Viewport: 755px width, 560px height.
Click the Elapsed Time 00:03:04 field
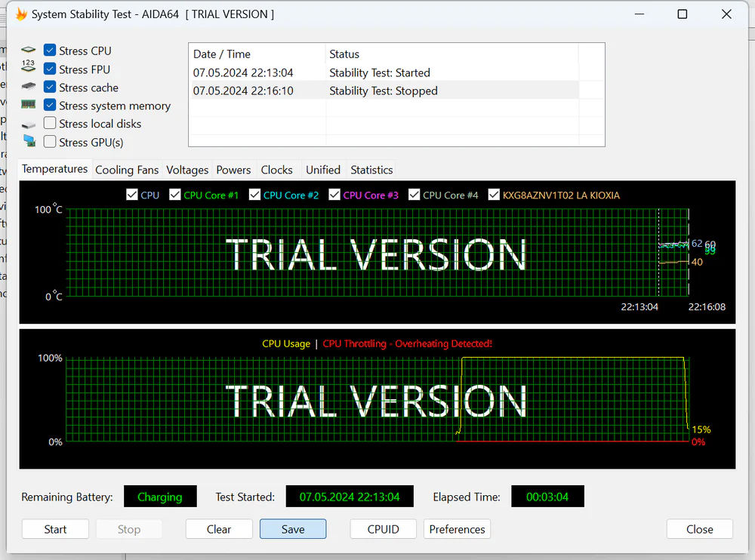(547, 497)
